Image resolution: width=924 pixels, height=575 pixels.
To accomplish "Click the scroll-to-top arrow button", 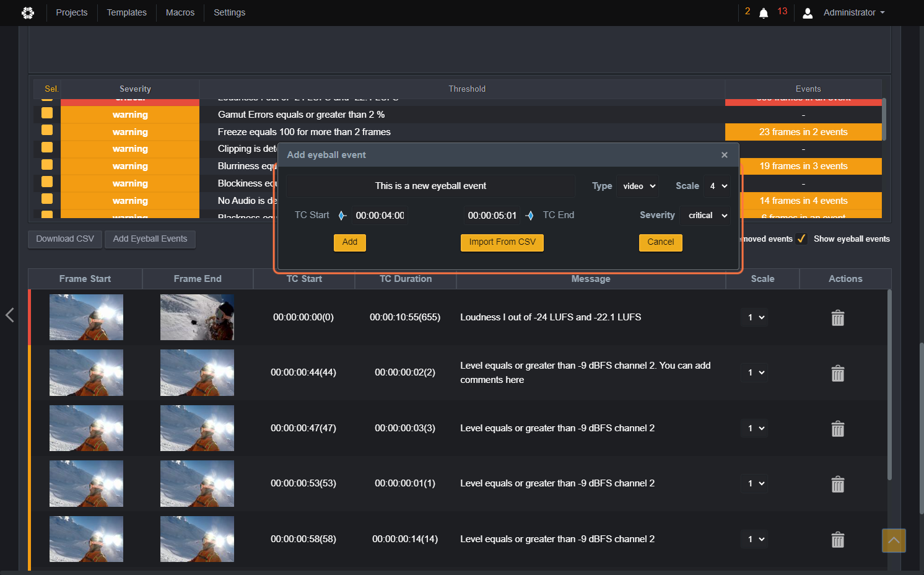I will (894, 540).
